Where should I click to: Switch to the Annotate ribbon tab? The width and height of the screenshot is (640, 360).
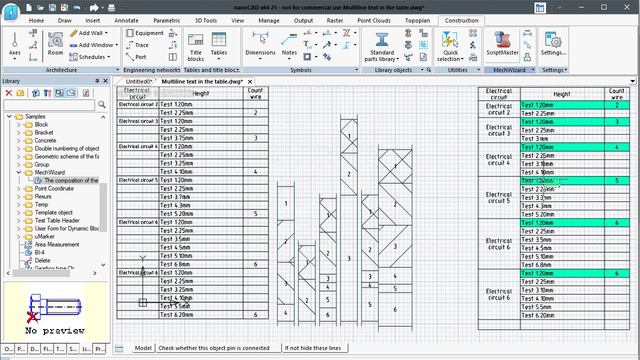point(126,20)
